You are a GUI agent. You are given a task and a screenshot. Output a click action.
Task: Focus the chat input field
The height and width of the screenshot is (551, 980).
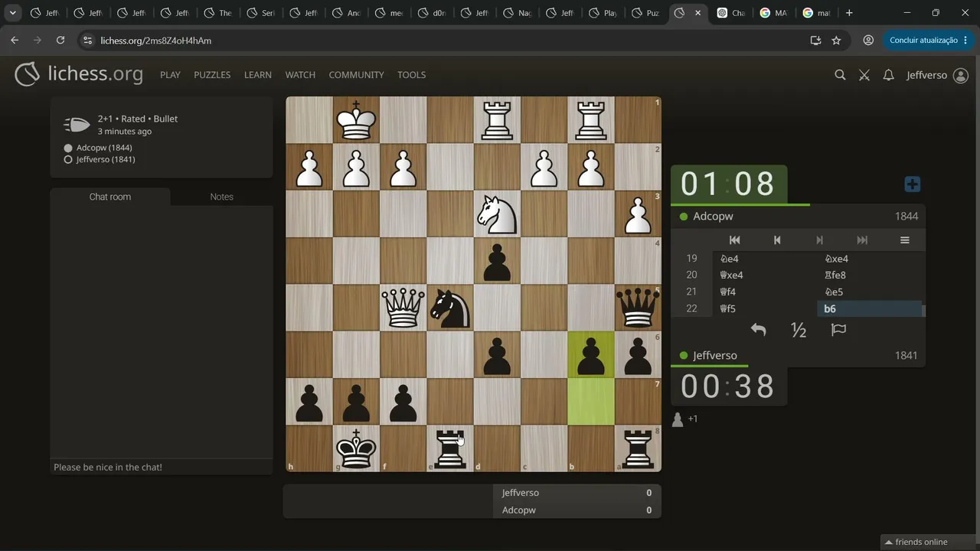point(162,467)
